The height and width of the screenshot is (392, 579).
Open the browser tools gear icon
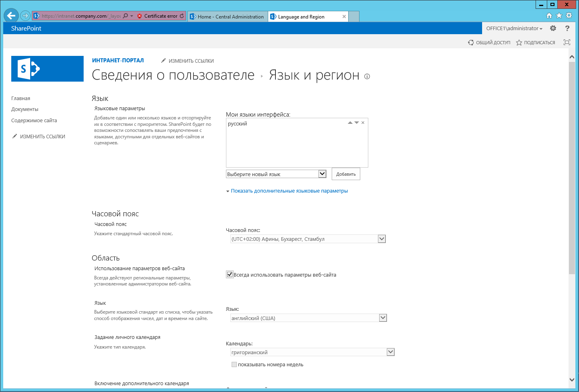click(x=569, y=16)
